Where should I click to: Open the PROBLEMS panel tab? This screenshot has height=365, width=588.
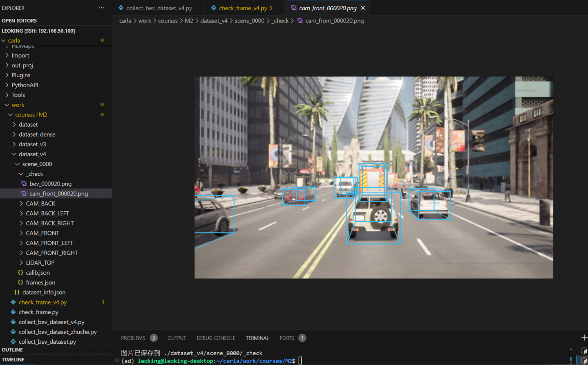[133, 338]
